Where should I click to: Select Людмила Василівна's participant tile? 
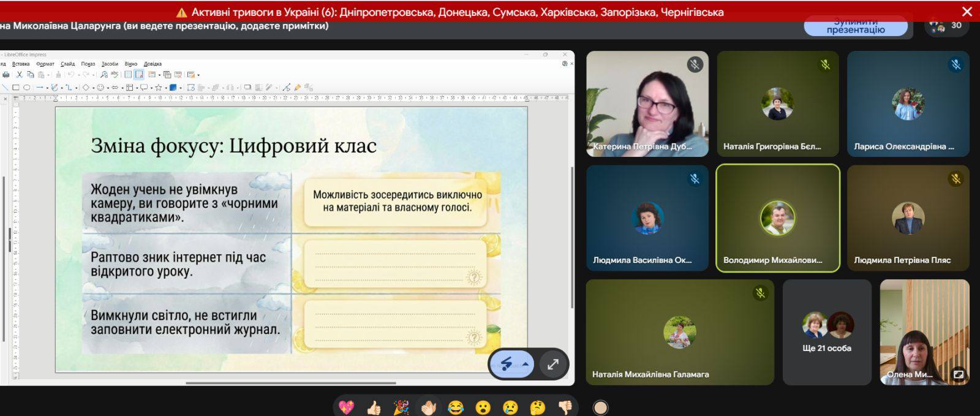[x=647, y=217]
